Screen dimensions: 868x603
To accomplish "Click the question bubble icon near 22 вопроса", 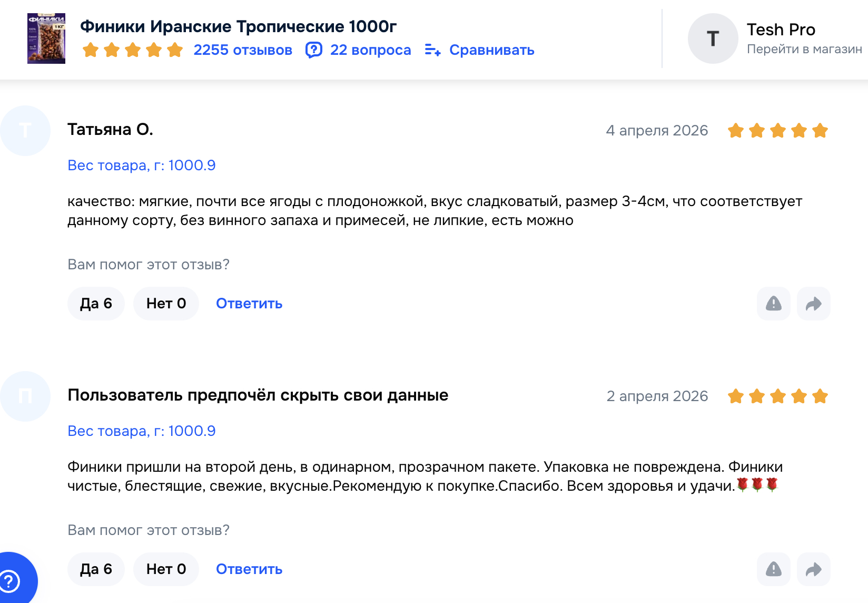I will (314, 50).
